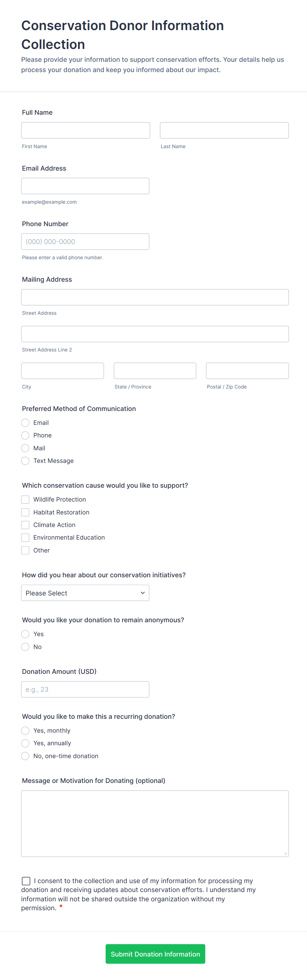This screenshot has height=980, width=307.
Task: Click the Street Address Line 2 field
Action: (x=154, y=334)
